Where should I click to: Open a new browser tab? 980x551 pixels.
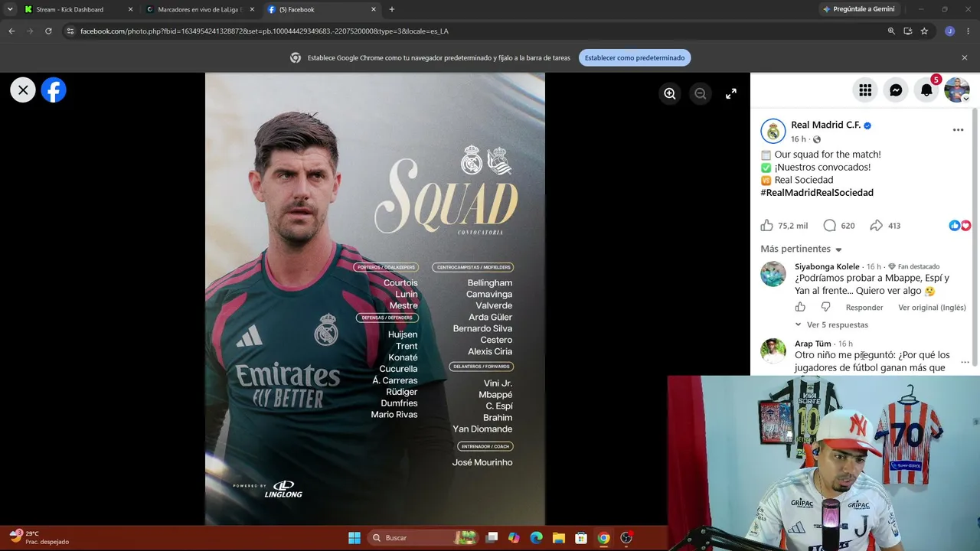392,9
